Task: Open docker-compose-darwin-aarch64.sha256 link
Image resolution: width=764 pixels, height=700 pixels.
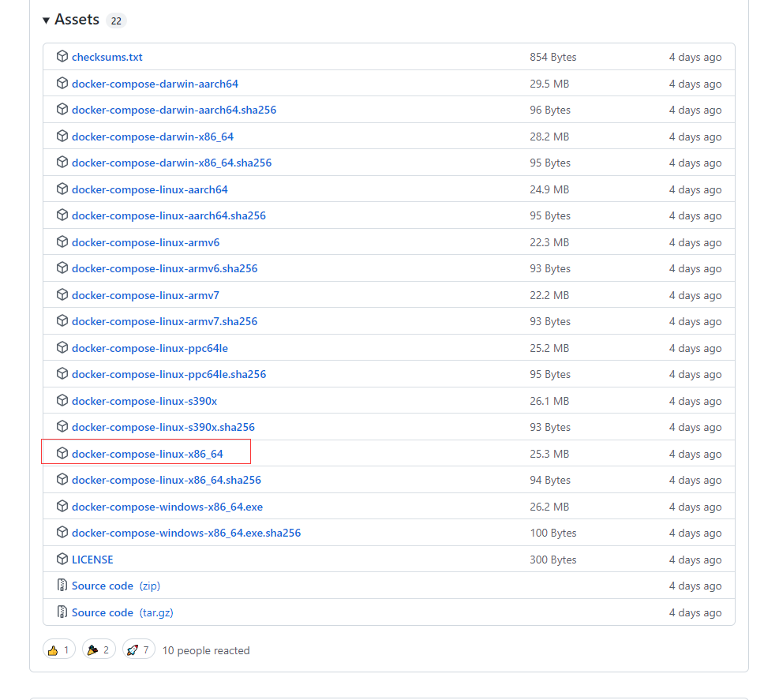Action: 174,110
